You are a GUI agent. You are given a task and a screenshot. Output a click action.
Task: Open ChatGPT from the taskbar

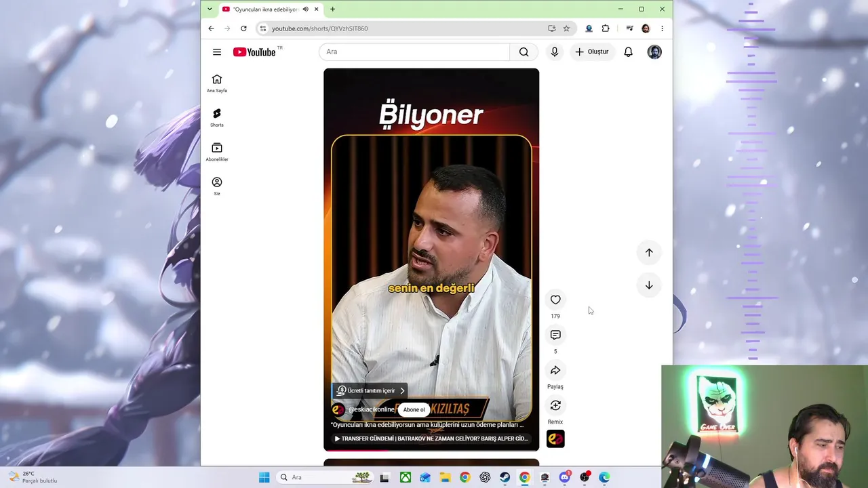pos(485,477)
